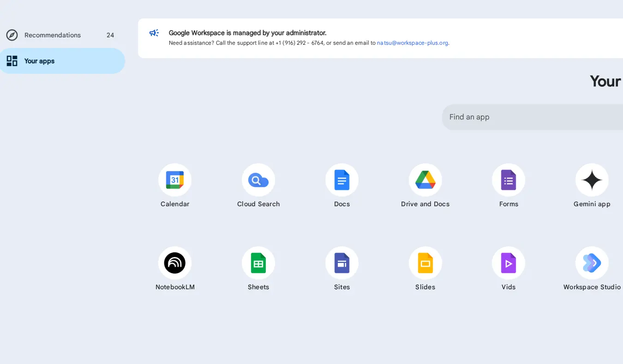Image resolution: width=623 pixels, height=364 pixels.
Task: Launch the Vids app icon
Action: (x=509, y=263)
